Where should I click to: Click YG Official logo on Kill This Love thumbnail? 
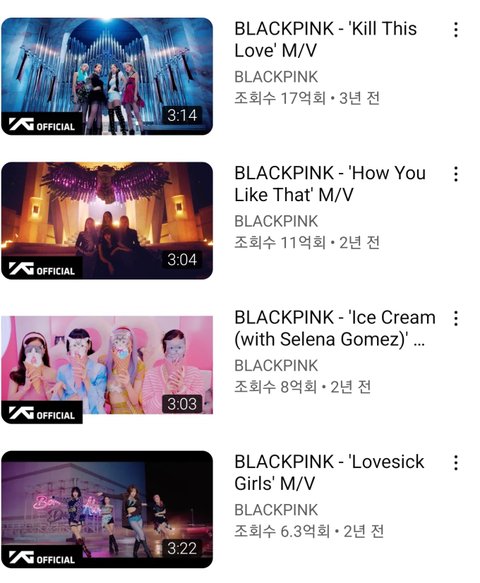pos(42,125)
